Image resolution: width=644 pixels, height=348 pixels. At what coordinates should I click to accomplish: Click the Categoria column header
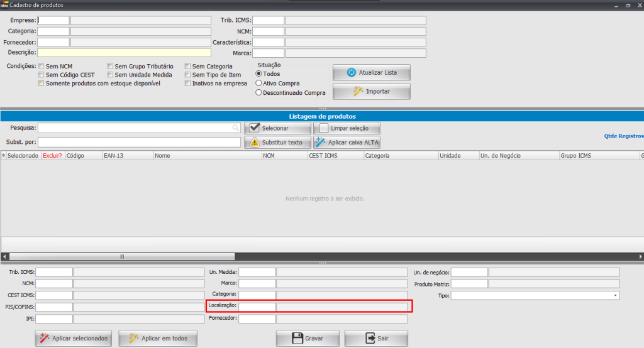400,155
